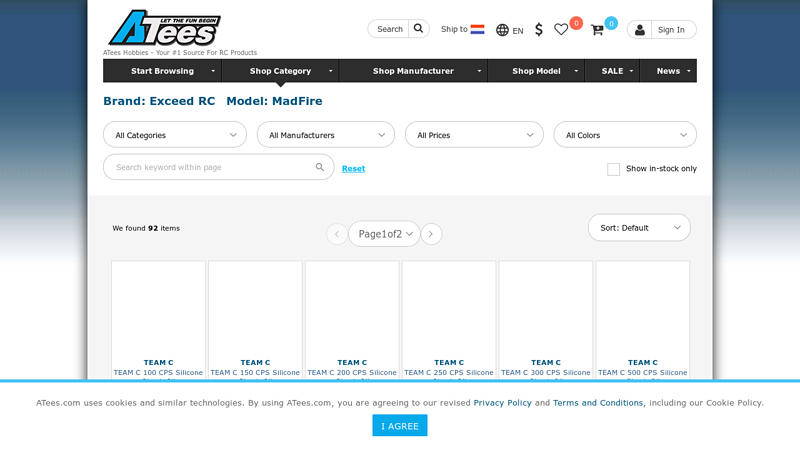Enable Show in-stock only checkbox
The width and height of the screenshot is (800, 450).
[x=613, y=169]
